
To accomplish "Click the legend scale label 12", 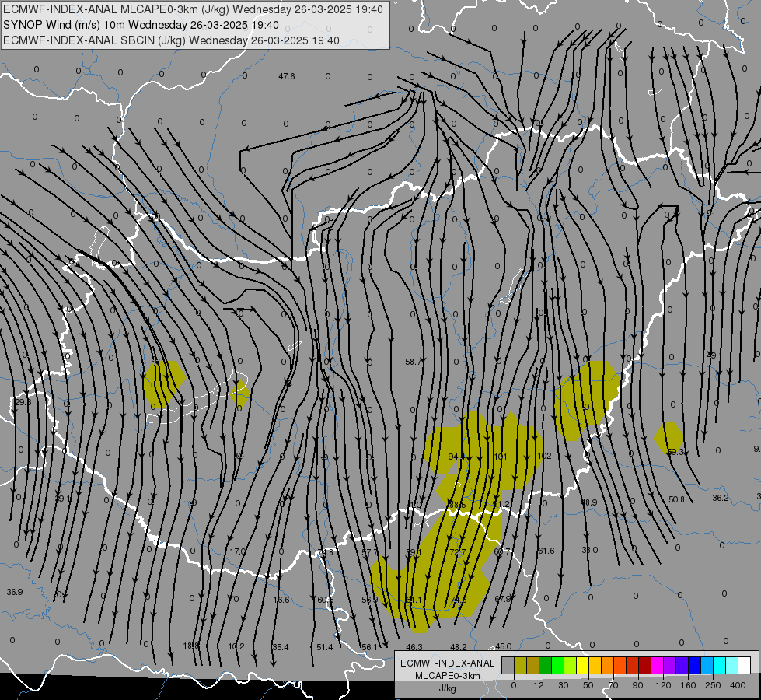I will pos(539,685).
